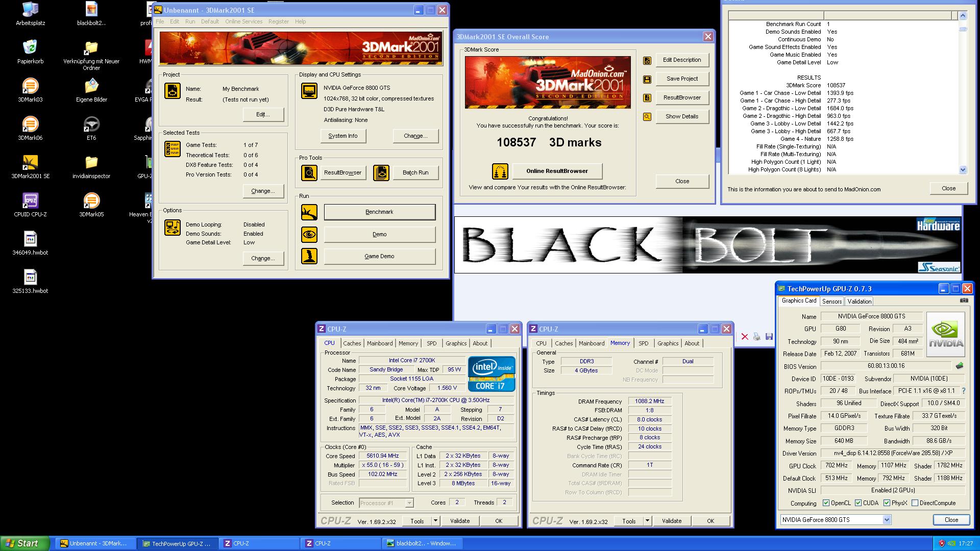Click ResultBrowser magnifier icon in Pro Tools

point(309,173)
